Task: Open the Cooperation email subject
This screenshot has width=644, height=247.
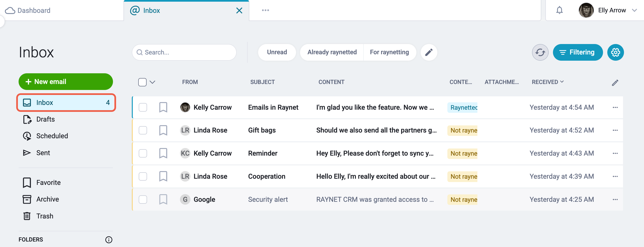Action: pyautogui.click(x=266, y=176)
